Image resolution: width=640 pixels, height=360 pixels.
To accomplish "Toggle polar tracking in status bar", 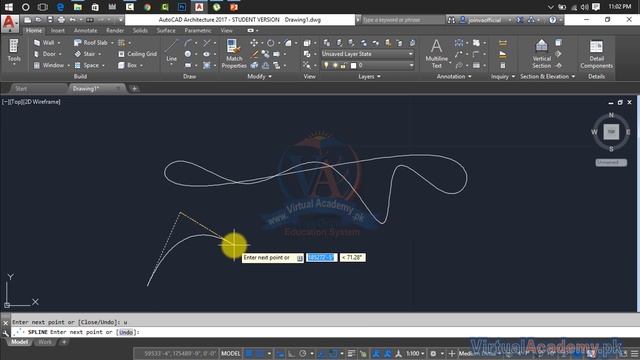I will click(303, 353).
